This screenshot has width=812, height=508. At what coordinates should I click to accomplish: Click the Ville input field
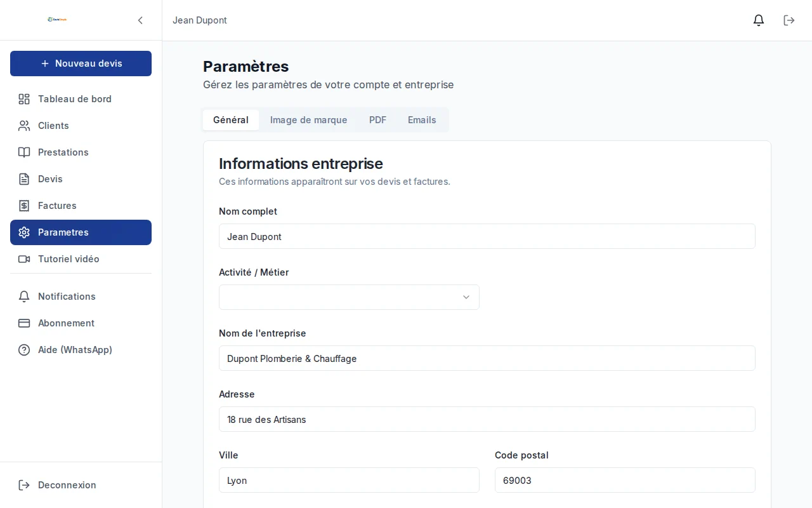349,480
